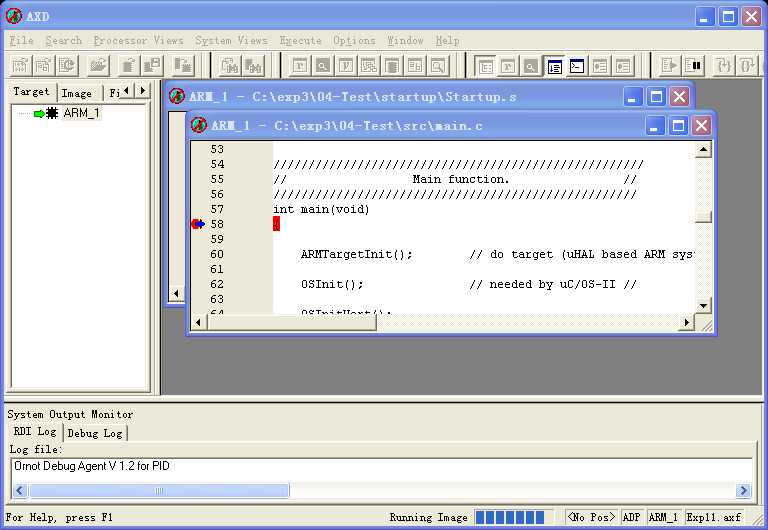The height and width of the screenshot is (530, 768).
Task: Click the 'ADP' status bar entry
Action: [x=631, y=517]
